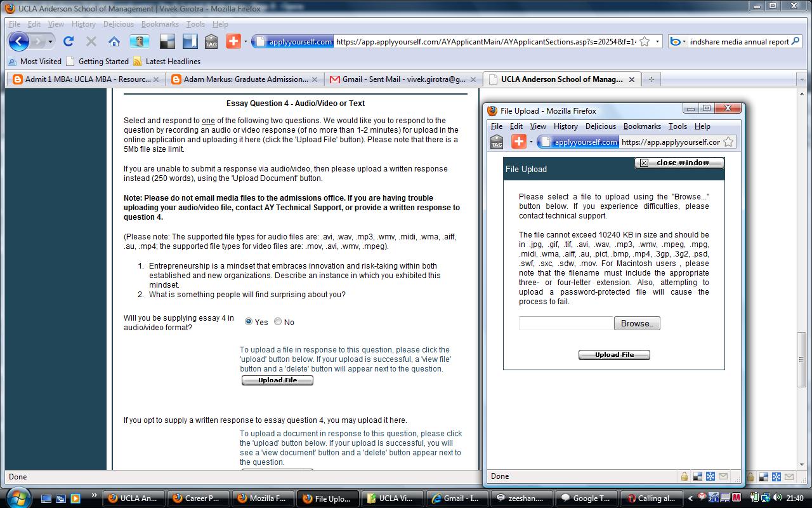Click Browse button in File Upload dialog
Screen dimensions: 812x508
637,323
